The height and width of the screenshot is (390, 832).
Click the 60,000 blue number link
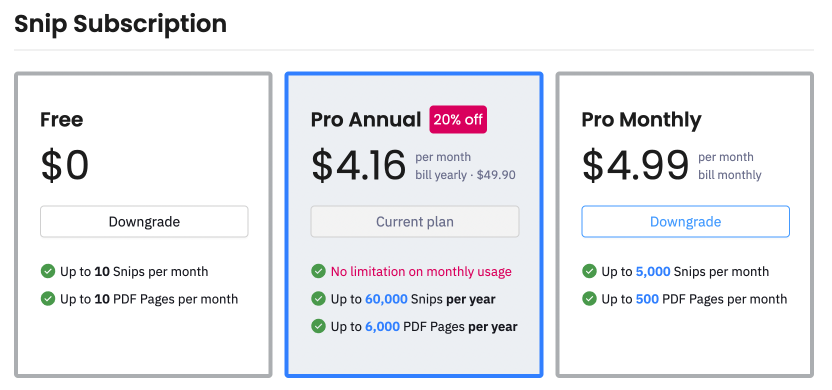(x=386, y=299)
